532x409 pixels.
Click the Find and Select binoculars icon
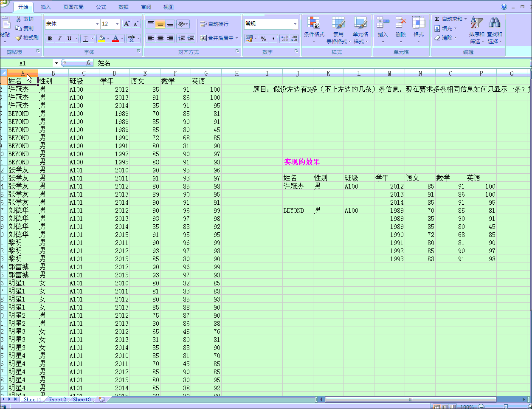pos(494,28)
